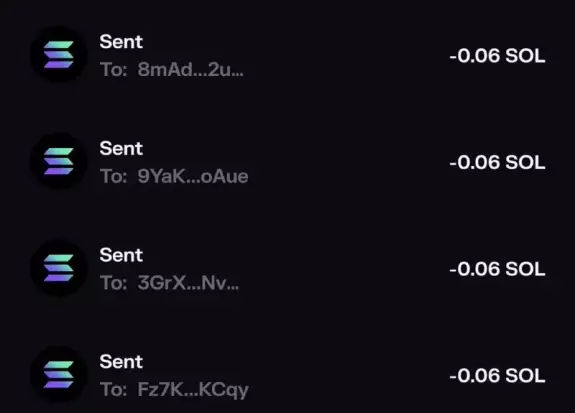Open the address 3GrX...Nv...

point(188,283)
